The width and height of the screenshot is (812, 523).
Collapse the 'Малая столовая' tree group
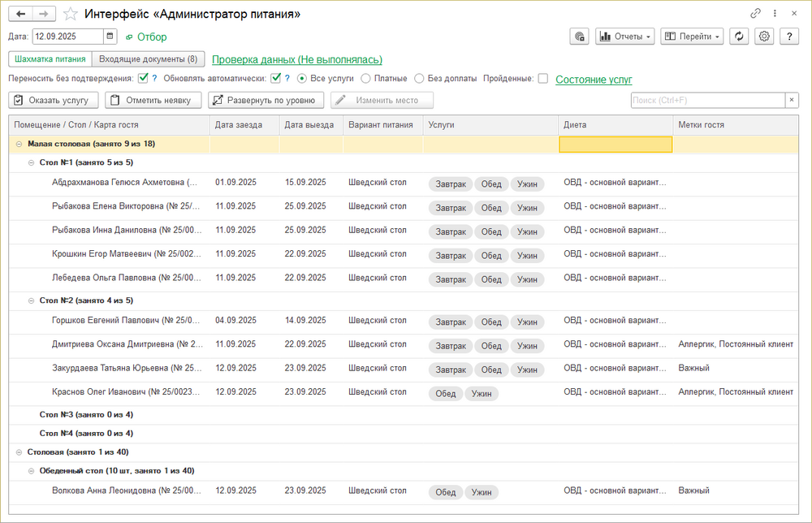click(x=19, y=144)
